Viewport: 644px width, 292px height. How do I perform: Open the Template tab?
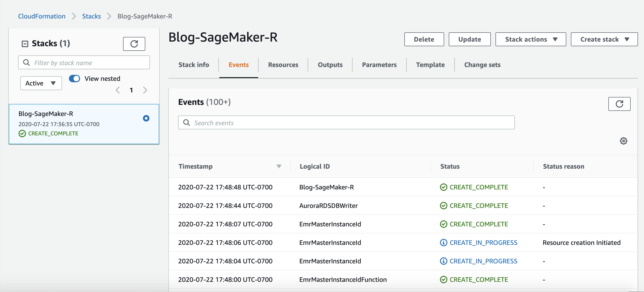430,65
